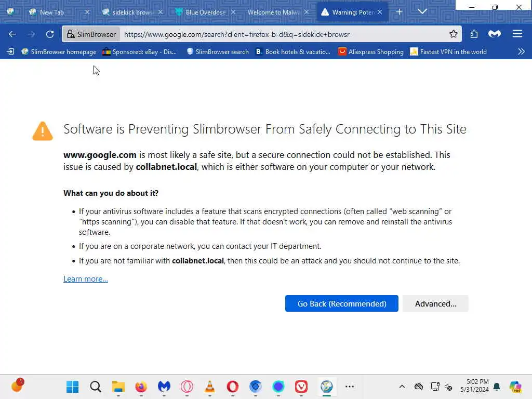Switch to the New Tab tab
The height and width of the screenshot is (399, 532).
[52, 12]
